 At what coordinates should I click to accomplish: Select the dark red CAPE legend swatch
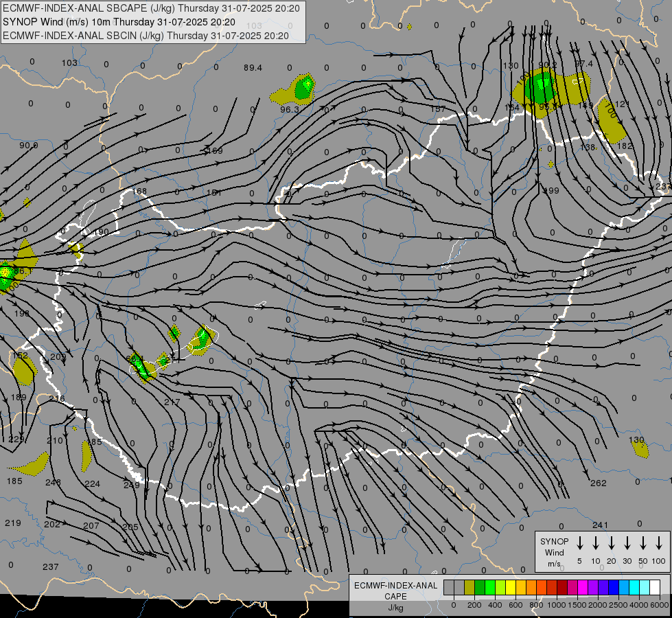tap(562, 588)
